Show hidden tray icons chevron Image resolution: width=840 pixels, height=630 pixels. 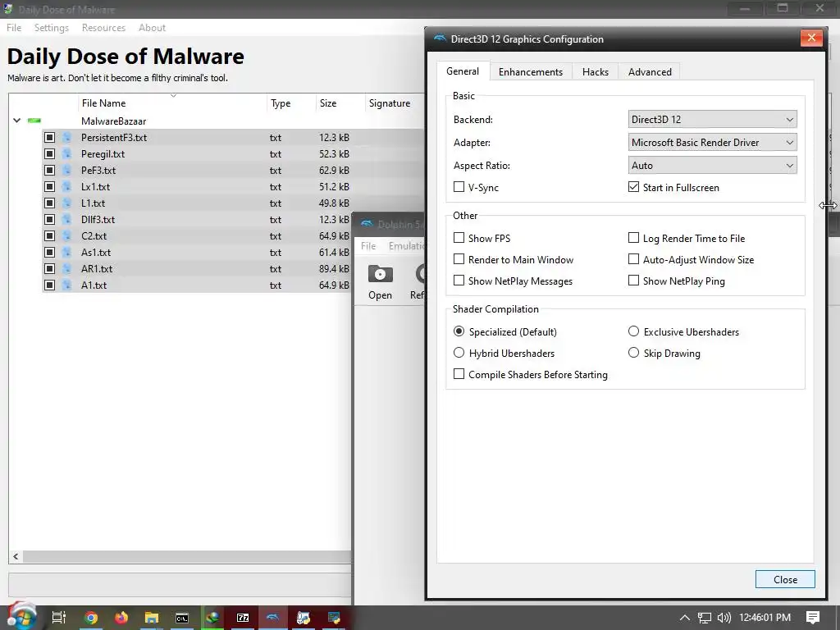[x=685, y=618]
